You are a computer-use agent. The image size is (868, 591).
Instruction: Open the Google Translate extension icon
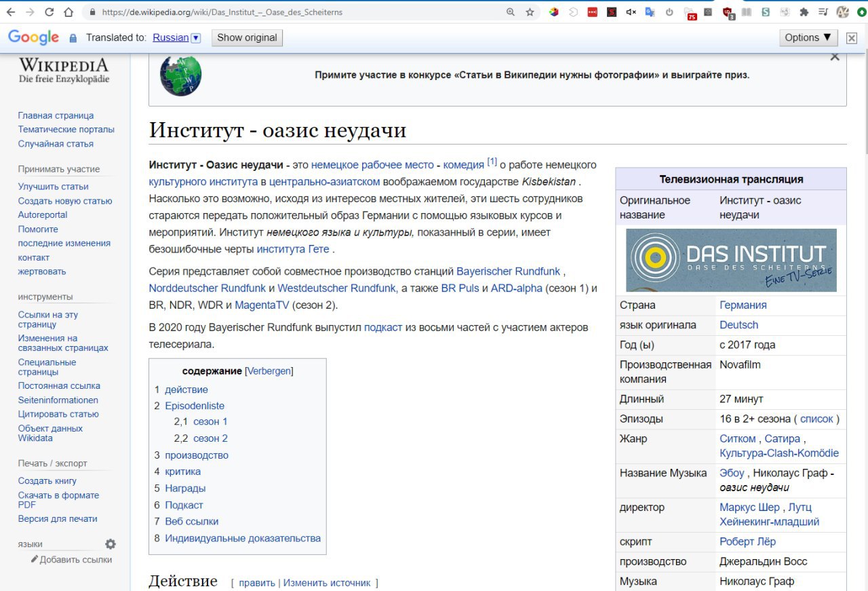coord(650,12)
